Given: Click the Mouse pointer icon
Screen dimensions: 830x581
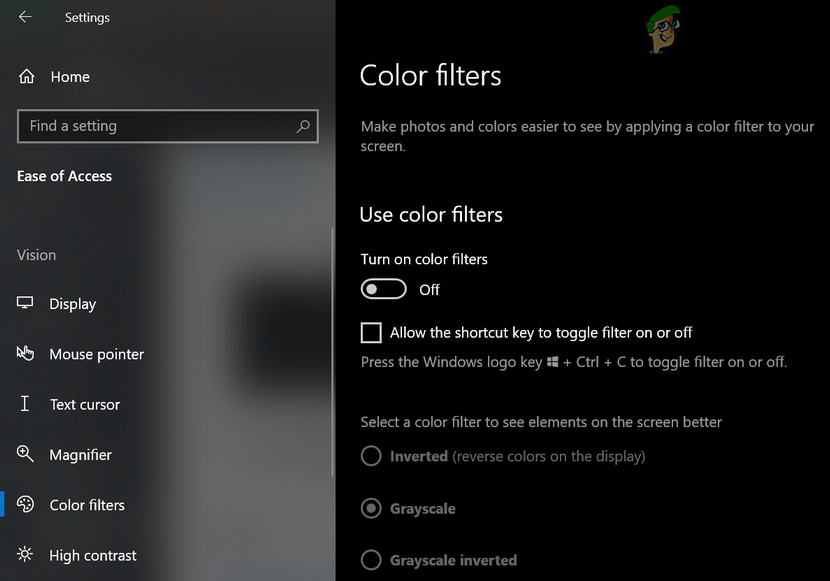Looking at the screenshot, I should 26,354.
